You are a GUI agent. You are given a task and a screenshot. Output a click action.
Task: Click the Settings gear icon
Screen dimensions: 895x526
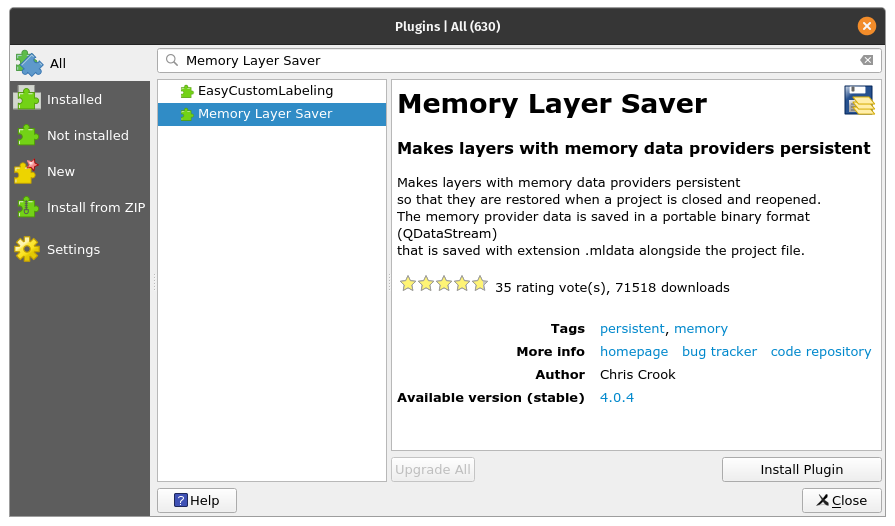coord(27,249)
